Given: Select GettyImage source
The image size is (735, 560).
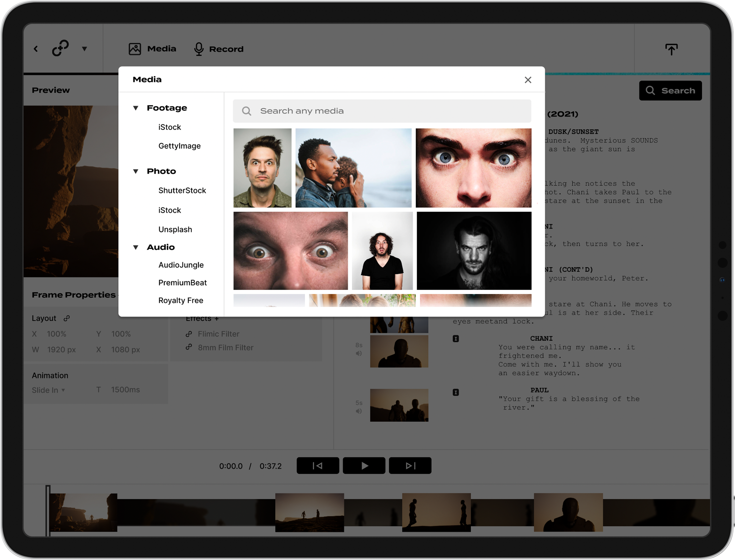Looking at the screenshot, I should coord(179,146).
